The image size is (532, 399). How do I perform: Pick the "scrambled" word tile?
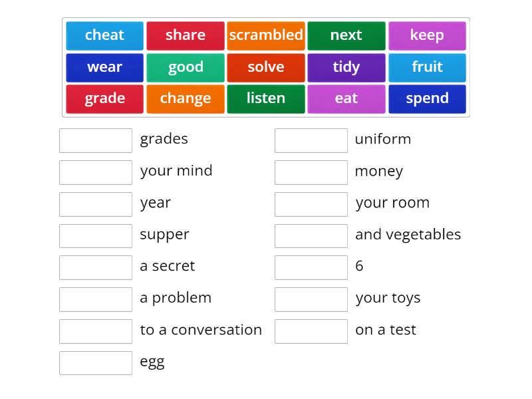pos(266,35)
